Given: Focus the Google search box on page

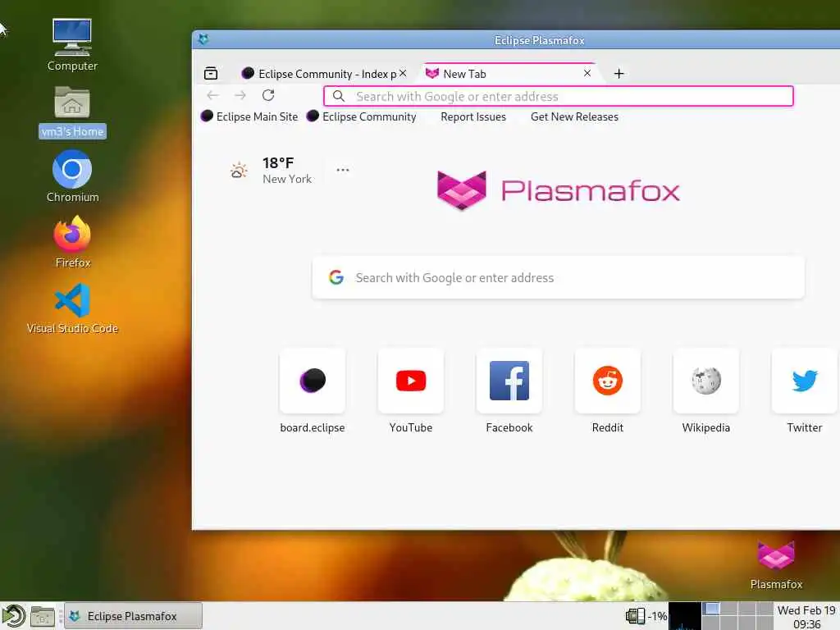Looking at the screenshot, I should click(x=558, y=277).
